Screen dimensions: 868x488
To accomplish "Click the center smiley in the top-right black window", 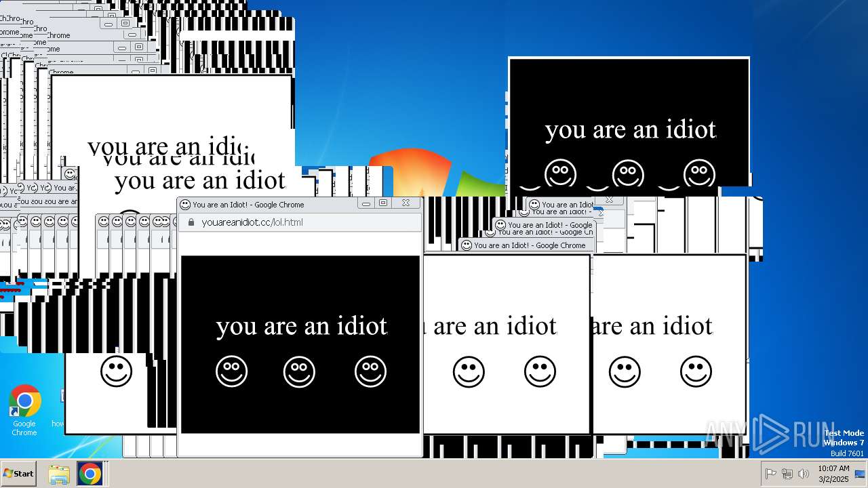I will click(628, 175).
